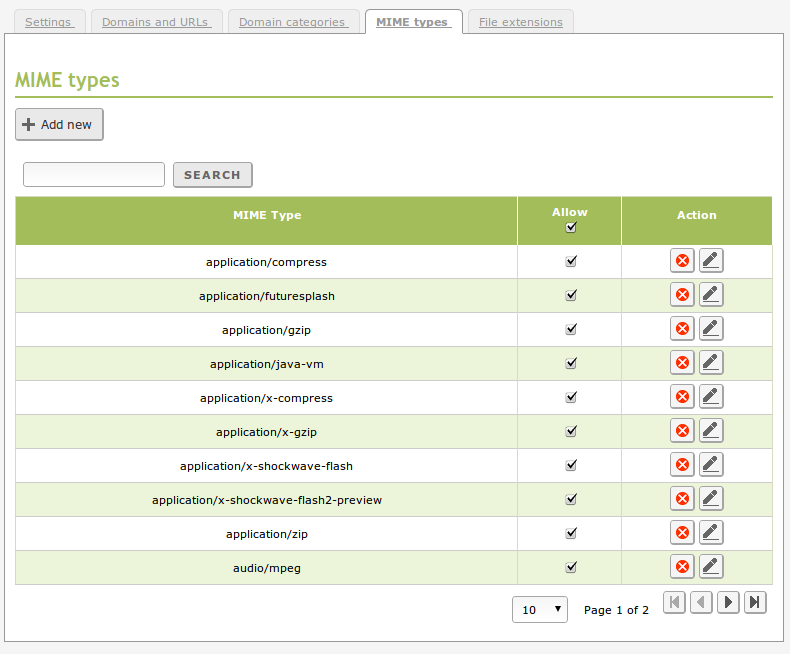Go to the next page
This screenshot has width=790, height=654.
click(x=728, y=602)
